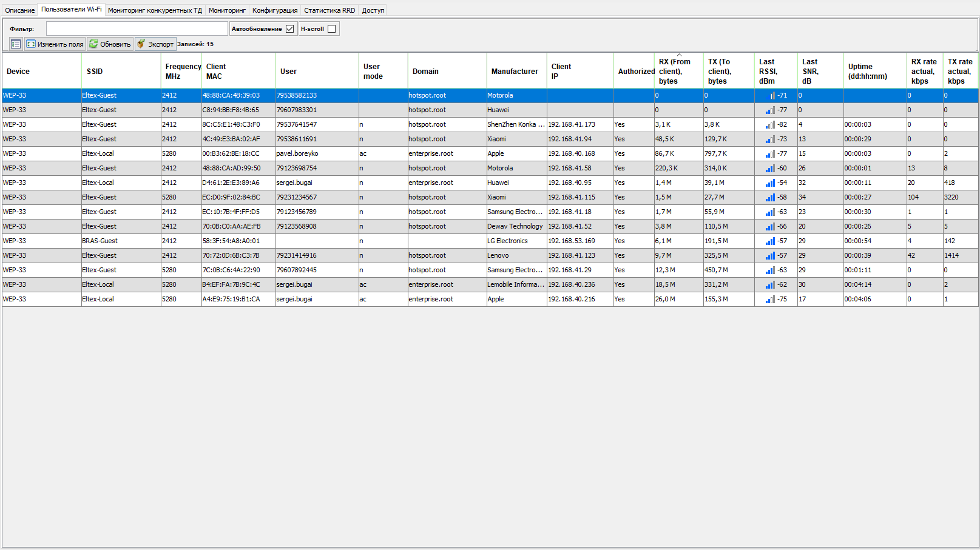Click the list view icon button left of Изменить поля
The image size is (980, 550).
(16, 44)
